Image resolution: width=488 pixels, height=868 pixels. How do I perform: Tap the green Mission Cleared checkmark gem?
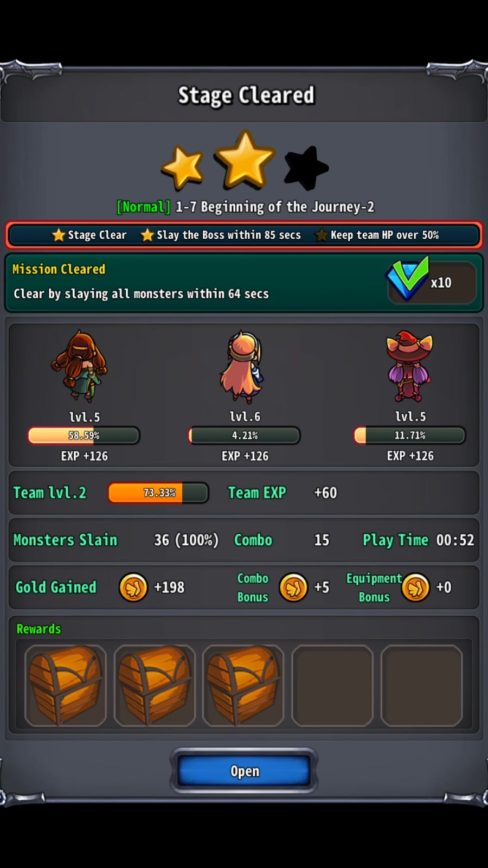tap(408, 278)
